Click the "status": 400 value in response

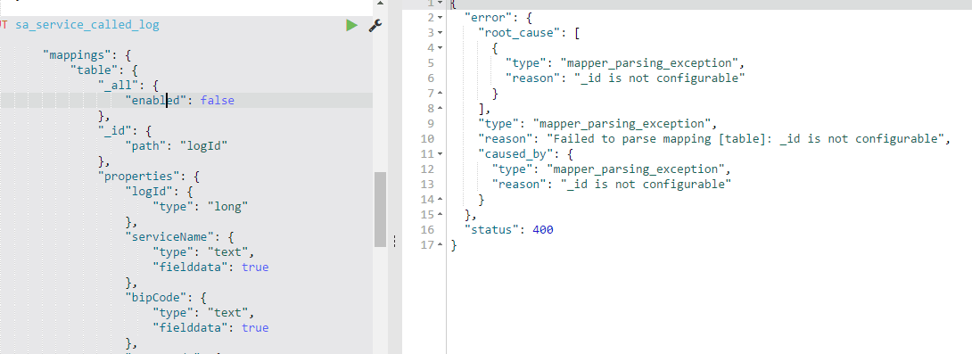click(542, 229)
